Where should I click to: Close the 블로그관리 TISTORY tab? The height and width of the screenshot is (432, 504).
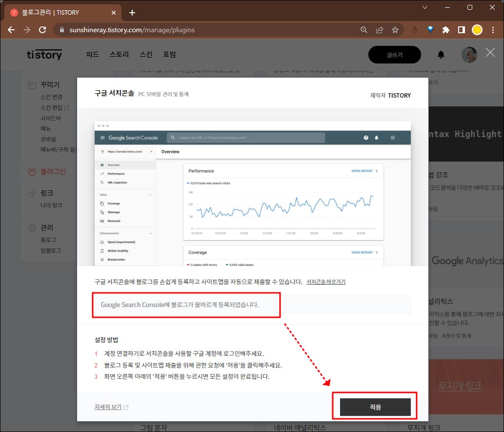point(114,13)
